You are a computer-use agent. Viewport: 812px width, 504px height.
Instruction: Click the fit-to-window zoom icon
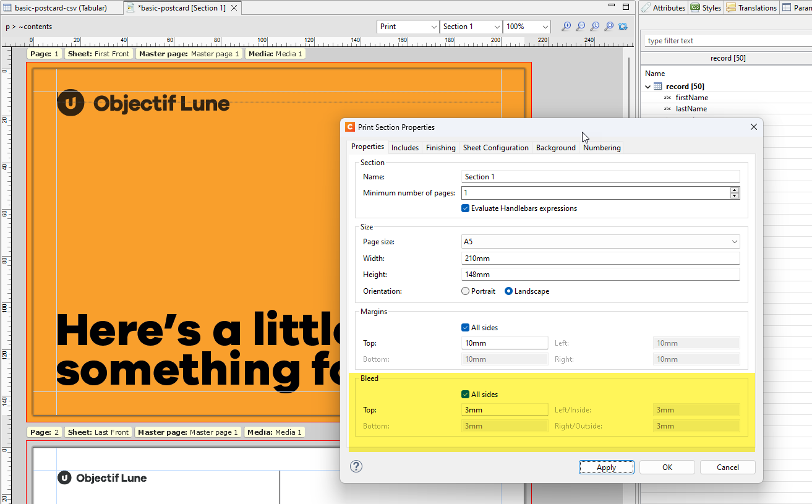(609, 27)
